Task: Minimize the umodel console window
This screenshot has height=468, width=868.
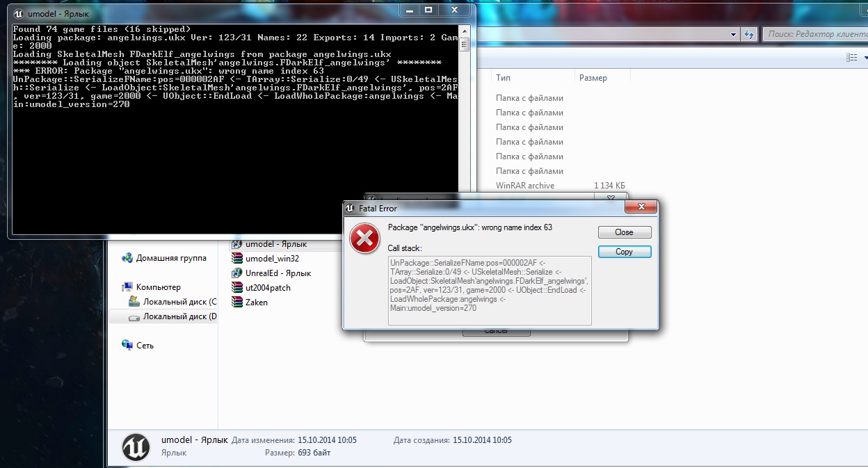Action: coord(410,10)
